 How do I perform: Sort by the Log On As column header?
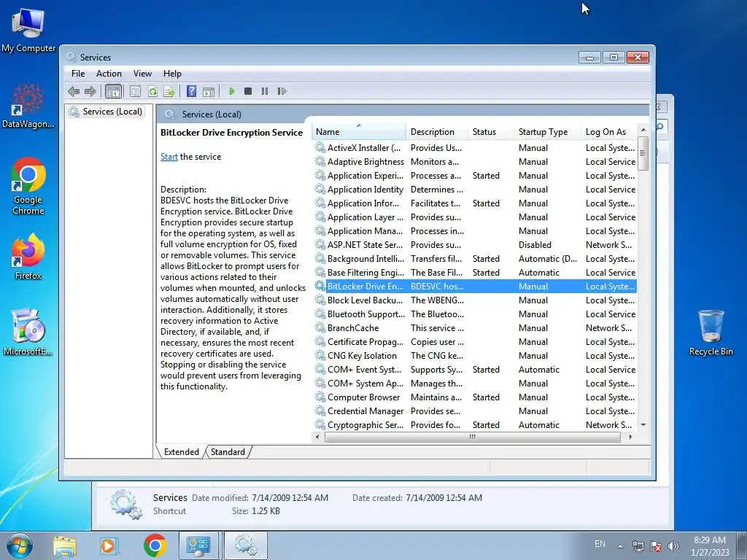(x=609, y=132)
